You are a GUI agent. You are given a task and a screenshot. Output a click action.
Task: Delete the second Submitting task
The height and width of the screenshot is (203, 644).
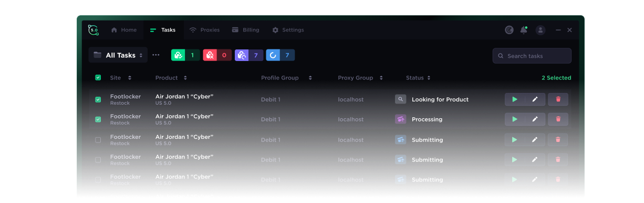558,160
